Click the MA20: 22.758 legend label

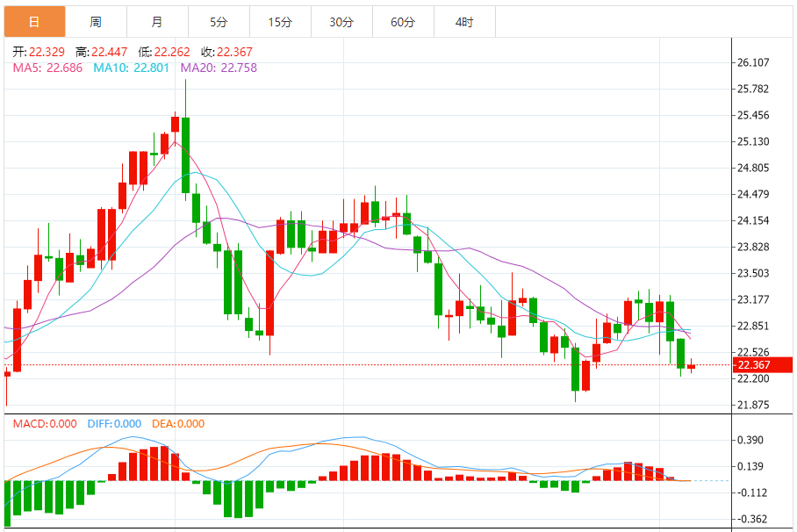click(x=219, y=68)
